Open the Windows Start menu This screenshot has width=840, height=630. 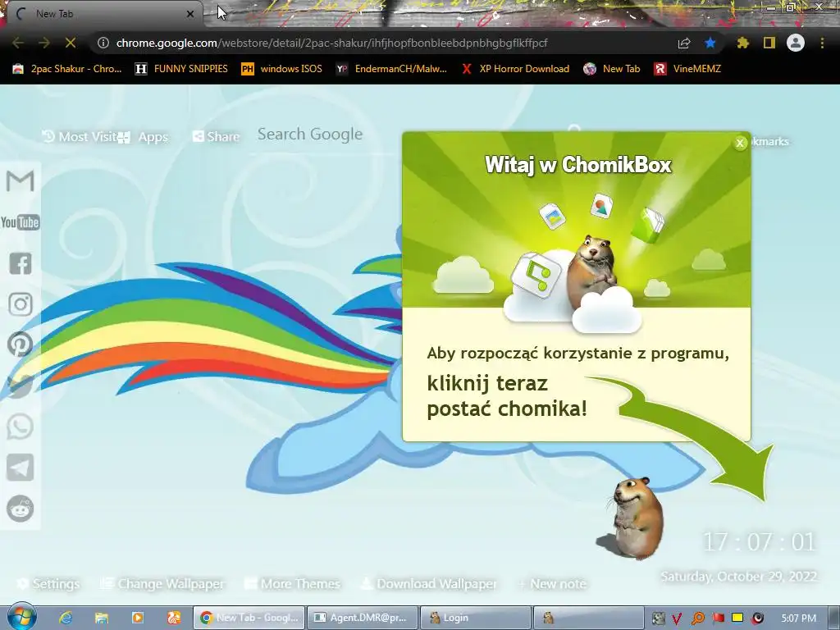pos(21,617)
